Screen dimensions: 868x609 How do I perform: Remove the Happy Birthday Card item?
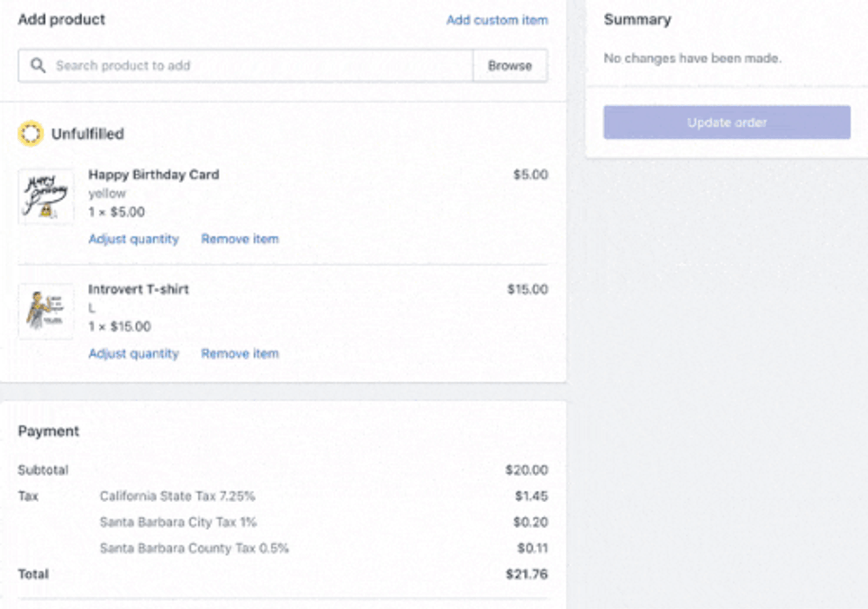240,239
